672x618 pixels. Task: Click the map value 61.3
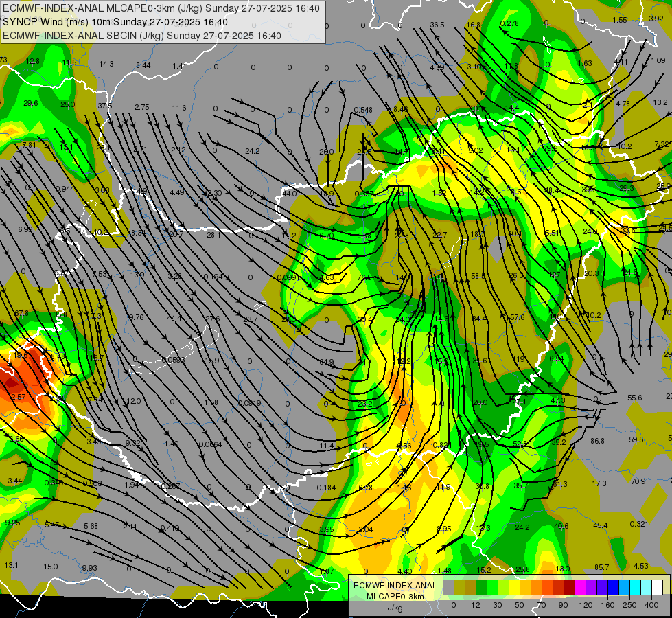[x=559, y=484]
